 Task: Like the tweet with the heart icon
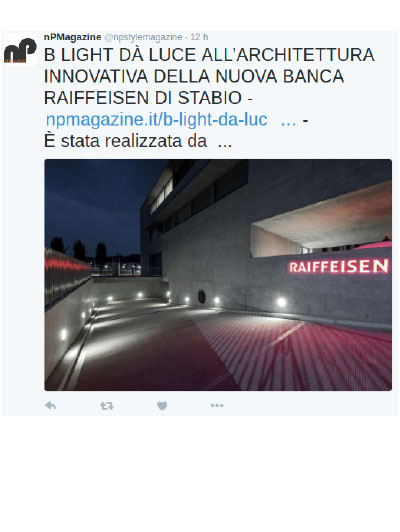(162, 405)
